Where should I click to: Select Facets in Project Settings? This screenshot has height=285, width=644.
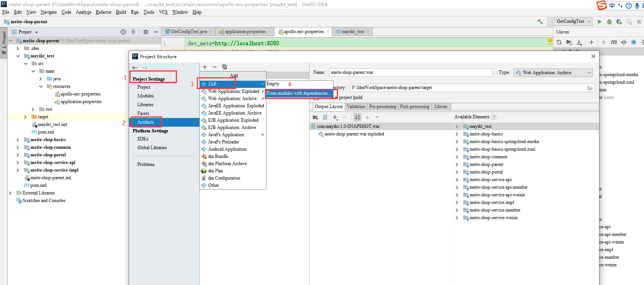tap(143, 113)
